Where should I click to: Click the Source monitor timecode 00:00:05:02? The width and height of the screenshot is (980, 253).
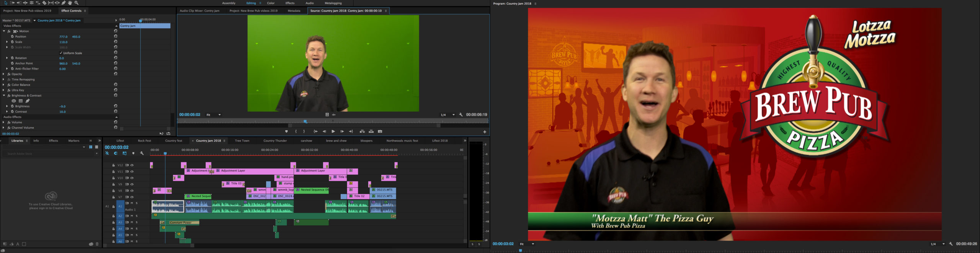pyautogui.click(x=190, y=114)
